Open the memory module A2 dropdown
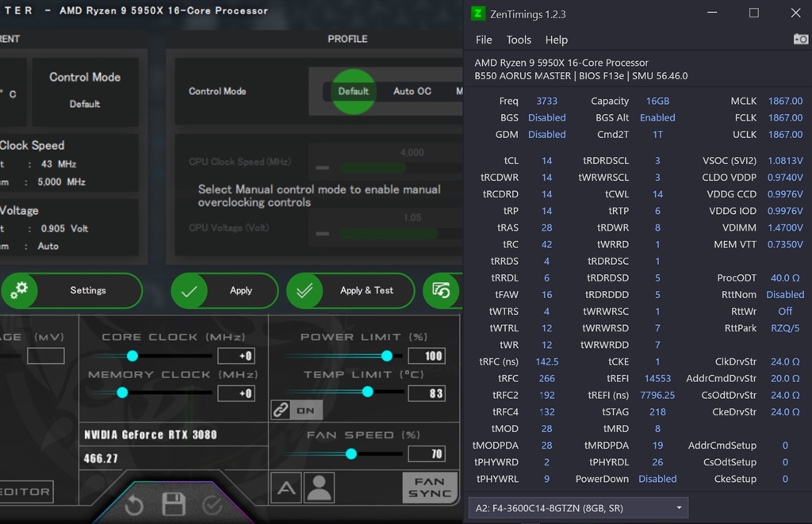The width and height of the screenshot is (812, 524). [x=578, y=508]
